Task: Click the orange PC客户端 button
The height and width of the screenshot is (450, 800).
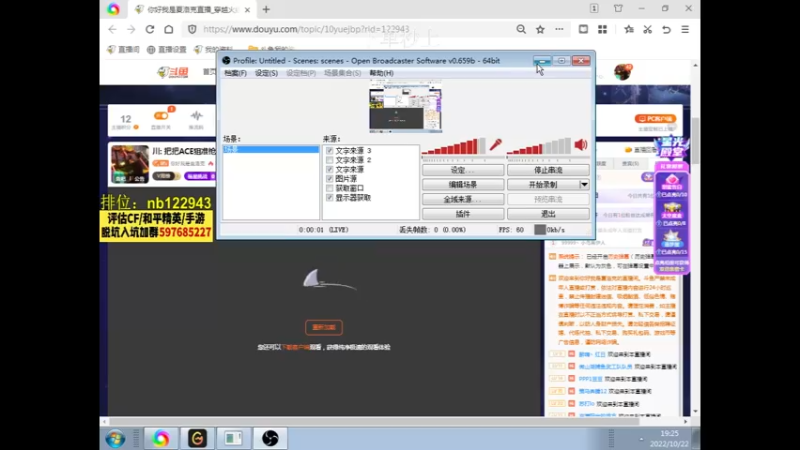Action: pyautogui.click(x=656, y=118)
